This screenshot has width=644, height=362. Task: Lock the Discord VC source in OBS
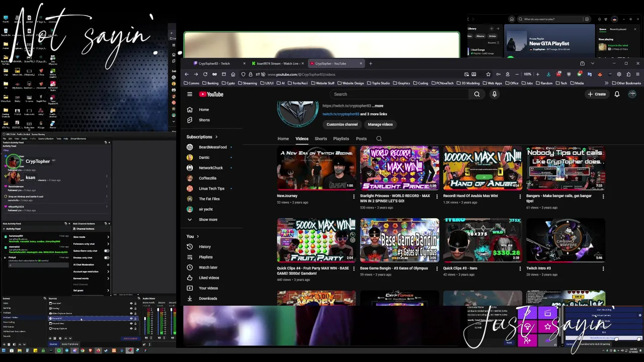tap(135, 318)
